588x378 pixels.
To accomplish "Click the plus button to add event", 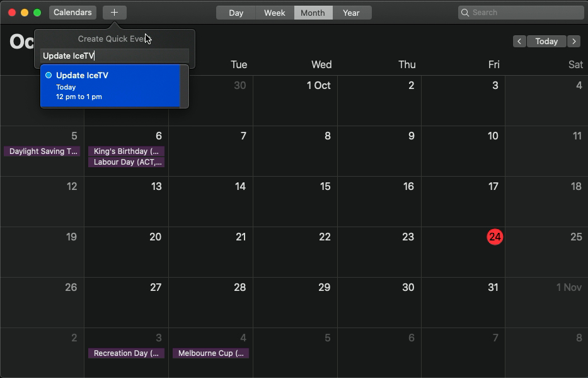I will (x=114, y=13).
